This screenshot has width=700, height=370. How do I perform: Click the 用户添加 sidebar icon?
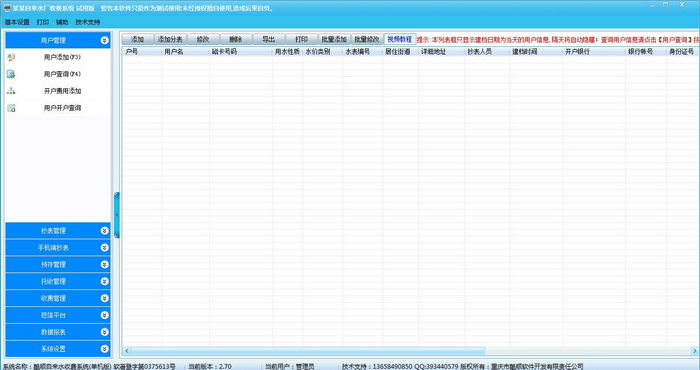point(11,57)
